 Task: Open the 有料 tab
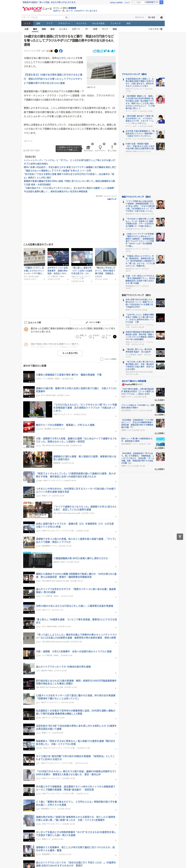point(128,24)
